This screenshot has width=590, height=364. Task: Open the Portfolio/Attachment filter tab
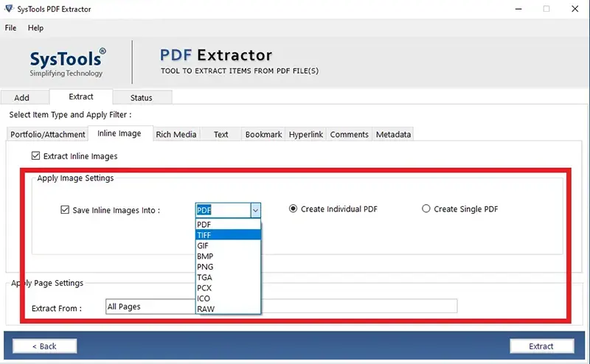[x=48, y=134]
